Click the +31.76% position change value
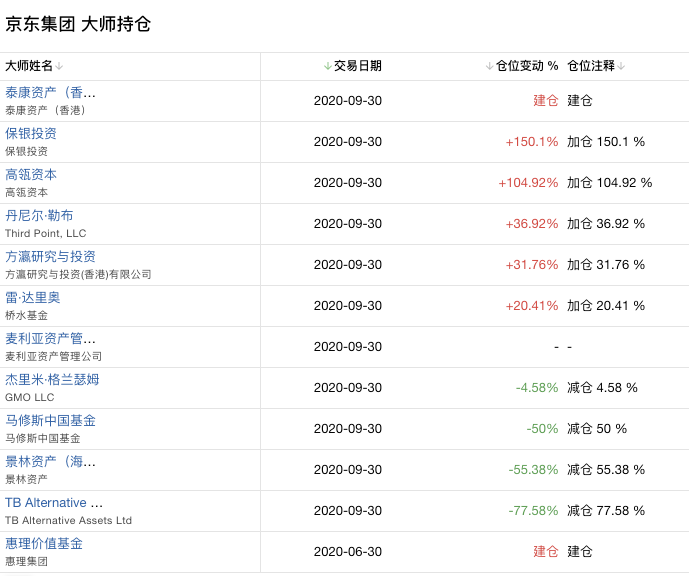Screen dimensions: 689x576 pos(532,264)
